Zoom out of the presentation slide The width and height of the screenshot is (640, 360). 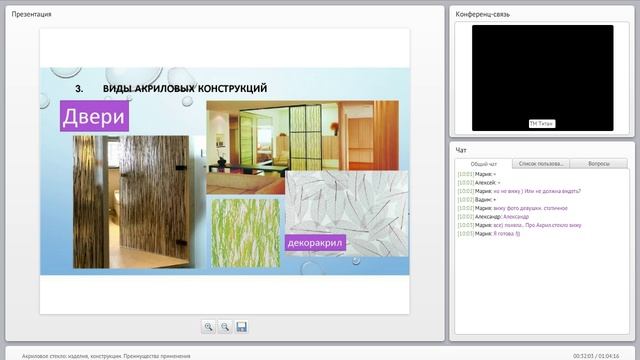pos(225,327)
